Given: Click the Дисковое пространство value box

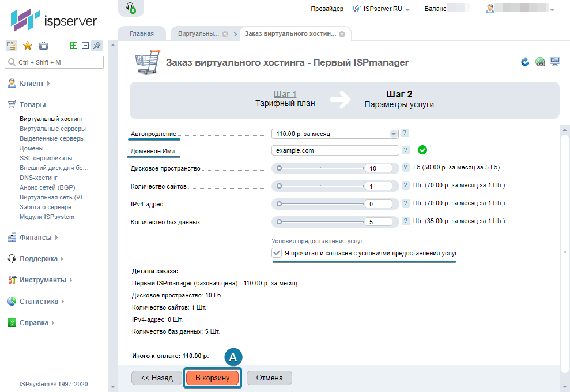Looking at the screenshot, I should pos(379,168).
